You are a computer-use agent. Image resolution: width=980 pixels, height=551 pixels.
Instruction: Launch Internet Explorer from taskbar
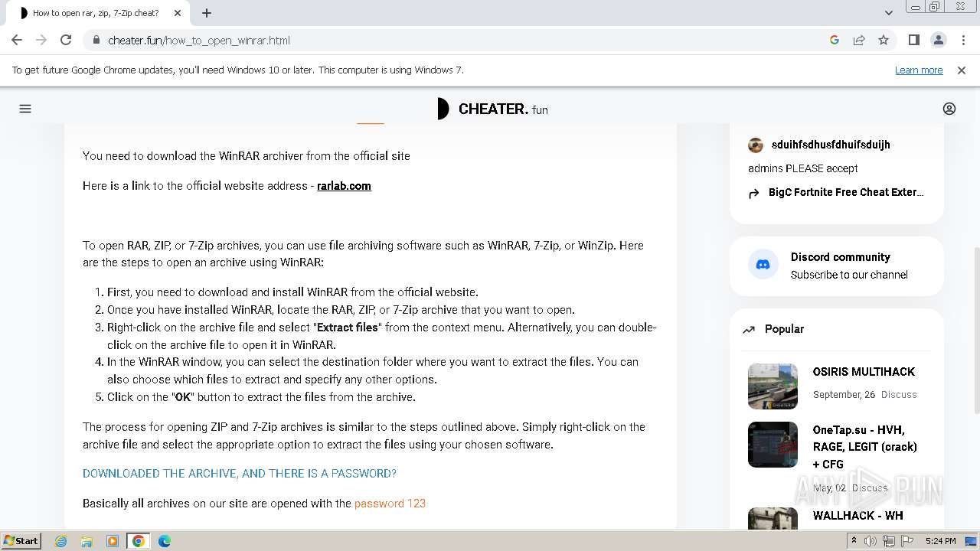coord(61,541)
